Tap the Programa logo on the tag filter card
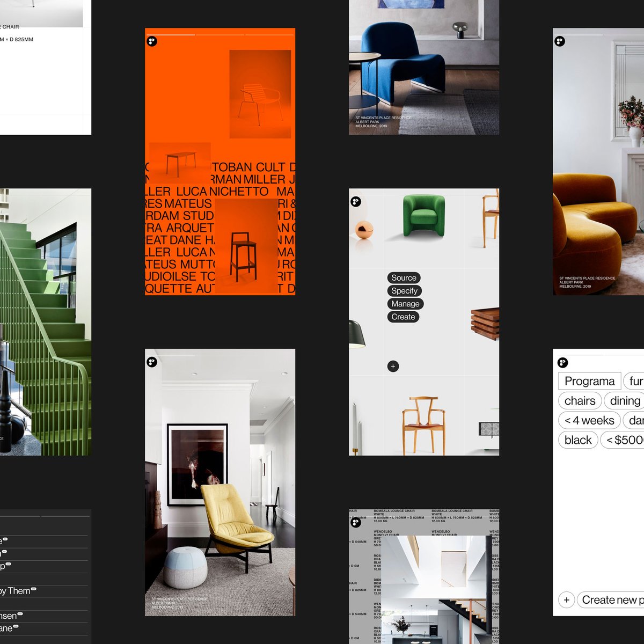The height and width of the screenshot is (644, 644). [562, 362]
